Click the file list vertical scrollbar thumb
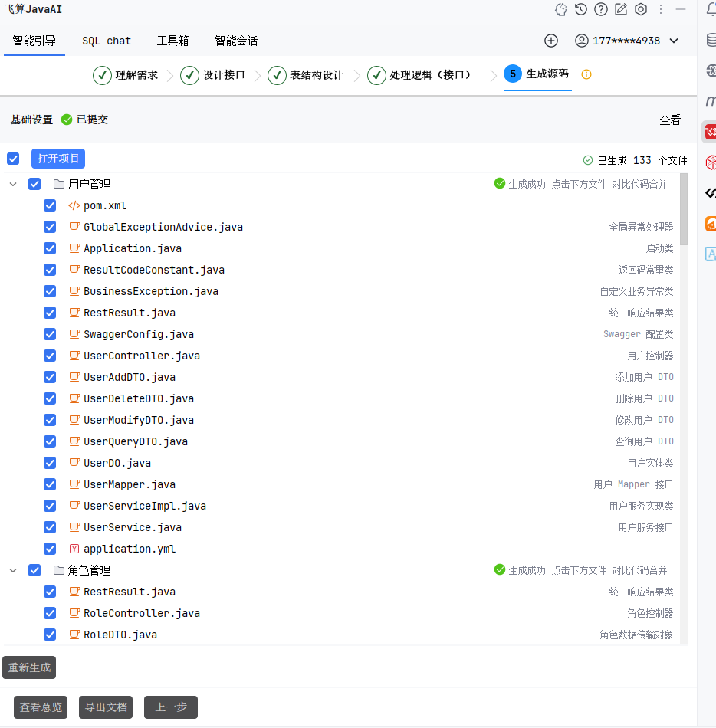 click(684, 209)
